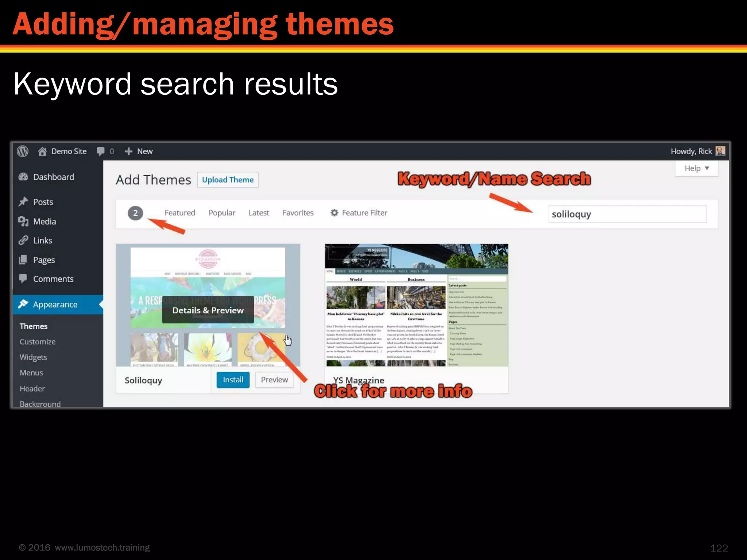The image size is (747, 560).
Task: Click the Feature Filter gear icon
Action: (334, 213)
